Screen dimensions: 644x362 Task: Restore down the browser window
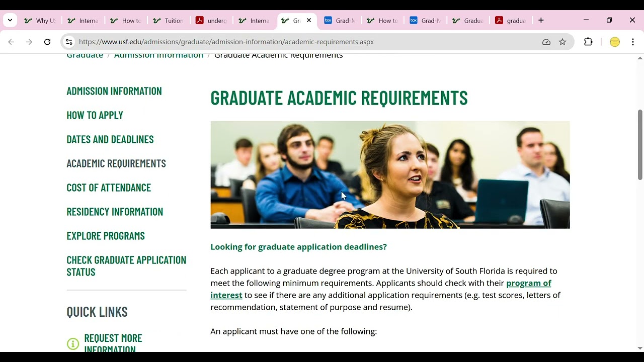click(609, 20)
